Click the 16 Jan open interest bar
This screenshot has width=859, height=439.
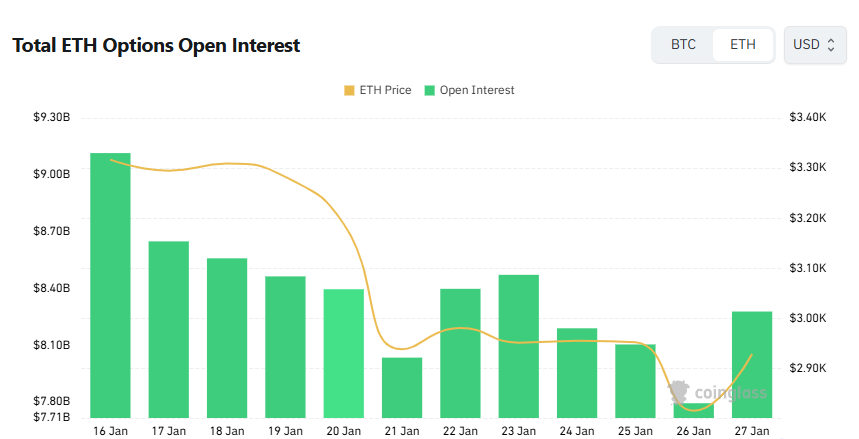[x=110, y=285]
